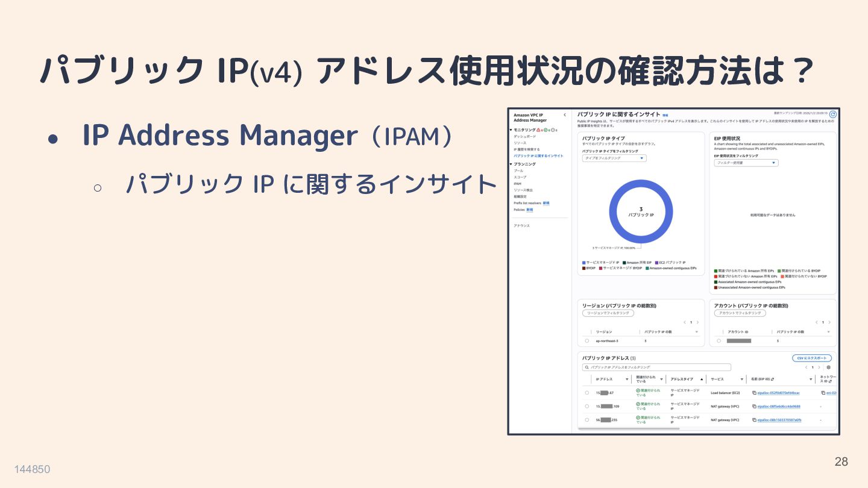Open the フィルター使用量 EIP usage dropdown

pyautogui.click(x=746, y=163)
